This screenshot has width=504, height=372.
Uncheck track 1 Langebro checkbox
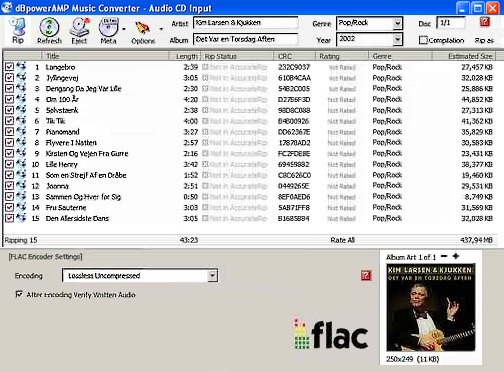(9, 67)
